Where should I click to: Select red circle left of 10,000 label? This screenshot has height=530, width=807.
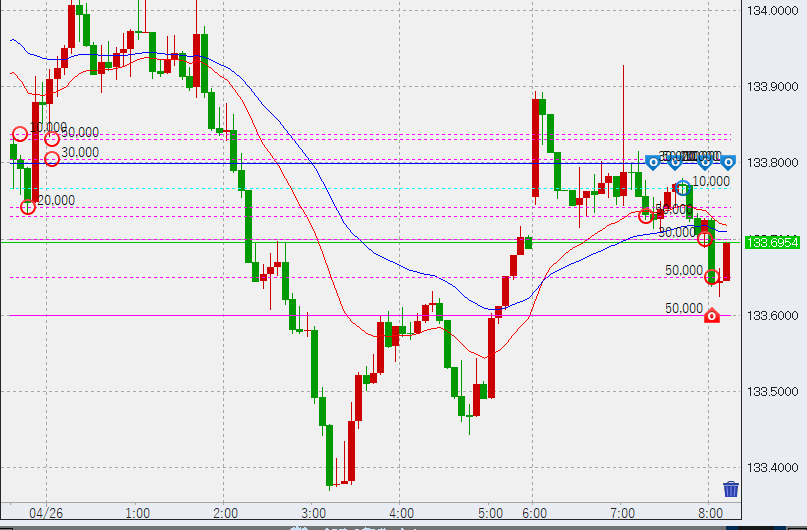coord(19,133)
